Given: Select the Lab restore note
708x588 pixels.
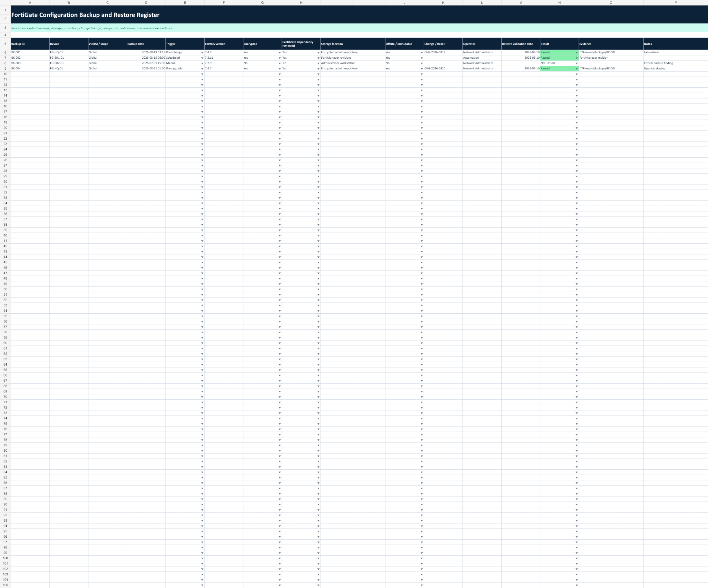Looking at the screenshot, I should (x=675, y=53).
